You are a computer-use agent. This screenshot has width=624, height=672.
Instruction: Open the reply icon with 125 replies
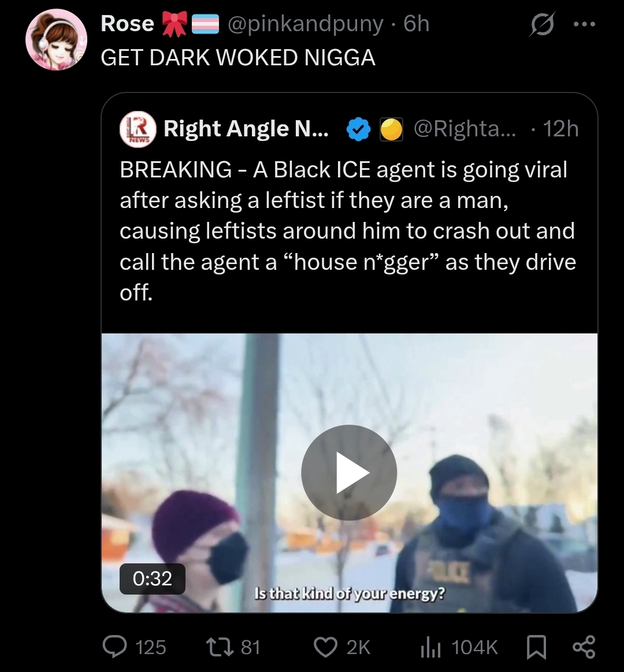point(115,647)
